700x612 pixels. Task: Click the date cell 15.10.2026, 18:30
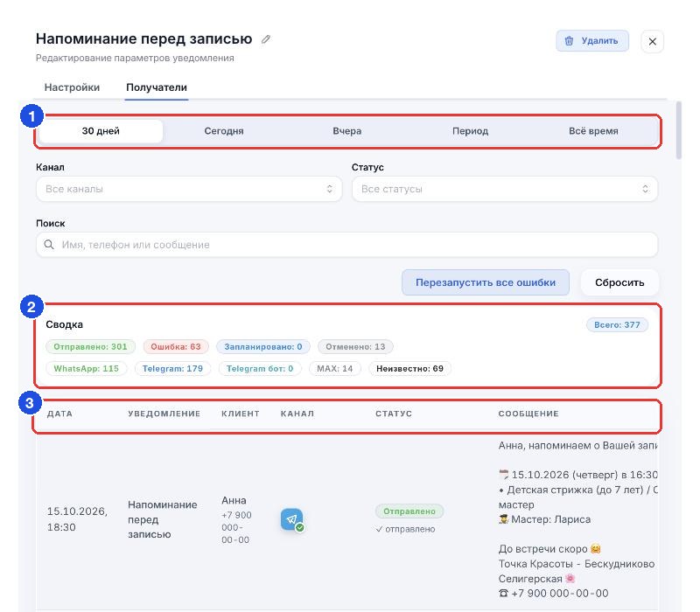[77, 519]
